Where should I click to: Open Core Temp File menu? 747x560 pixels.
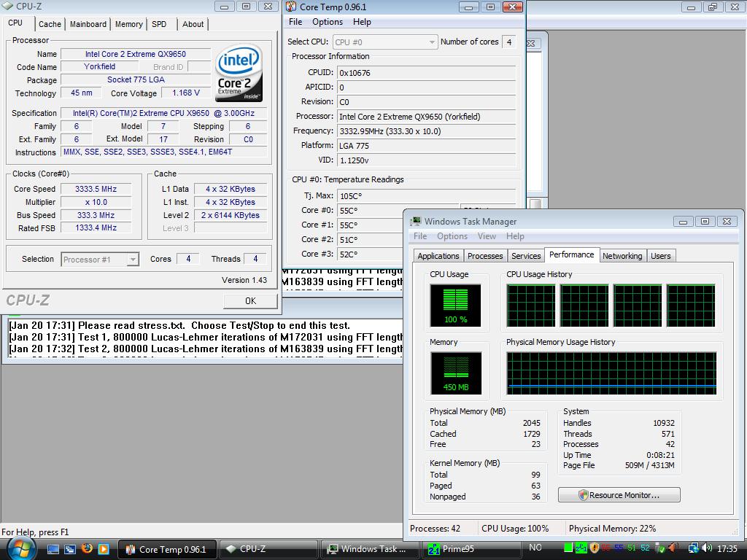295,22
